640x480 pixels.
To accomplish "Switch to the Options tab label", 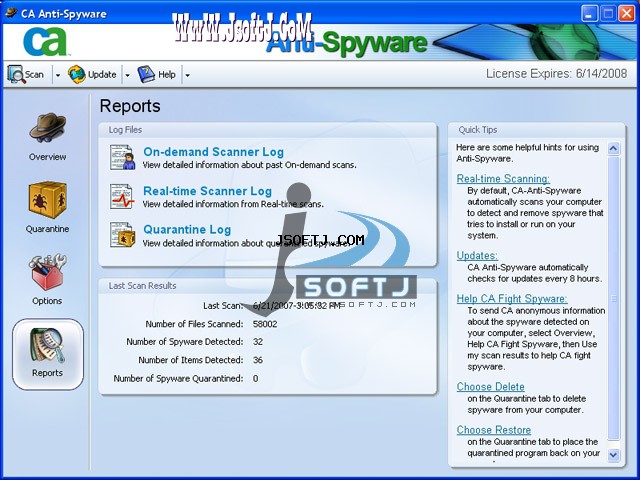I will pyautogui.click(x=47, y=301).
